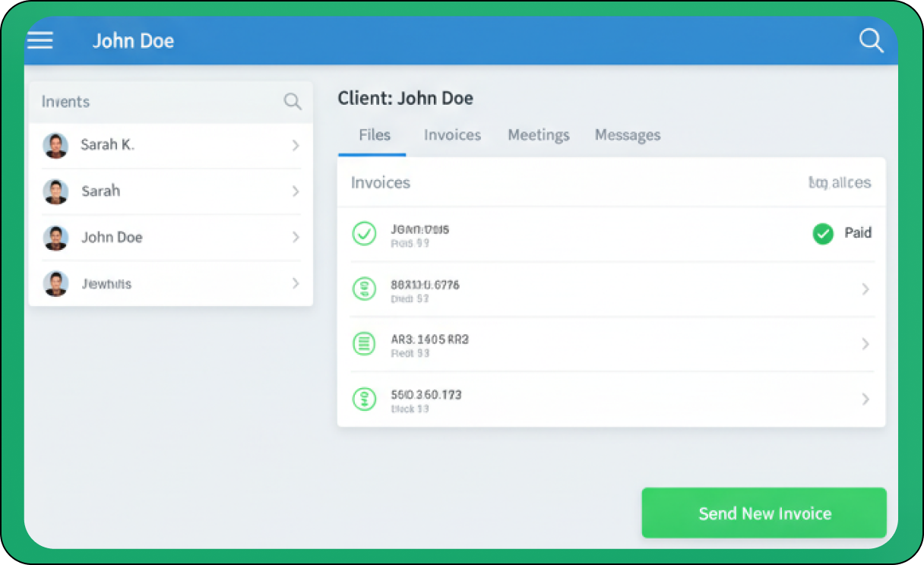Click the green Paid checkmark badge

point(823,234)
